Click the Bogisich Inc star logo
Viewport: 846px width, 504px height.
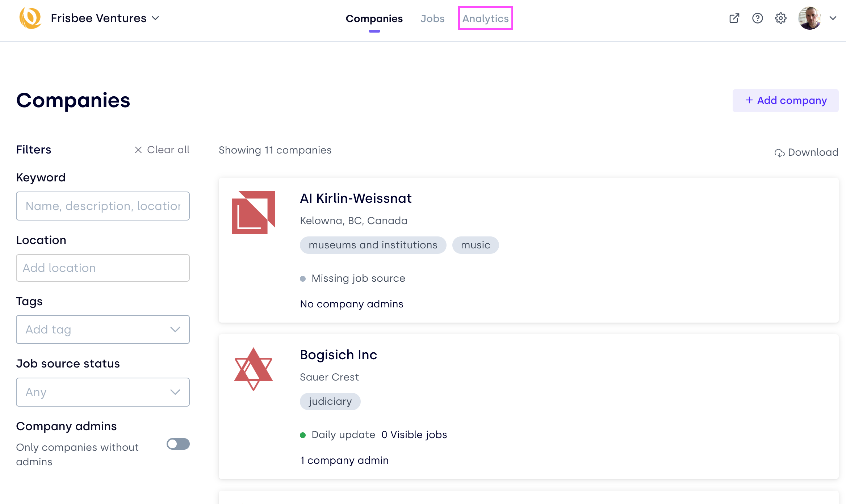pos(253,369)
